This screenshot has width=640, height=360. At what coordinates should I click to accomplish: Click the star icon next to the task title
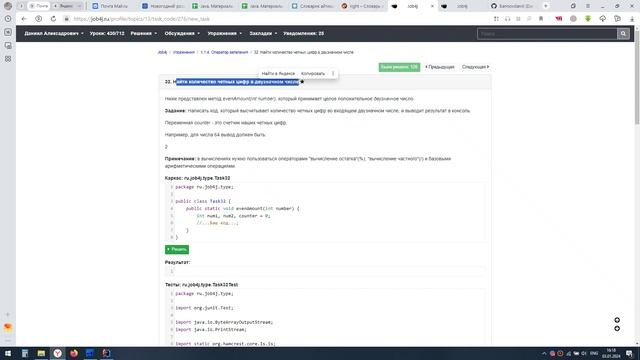point(302,82)
